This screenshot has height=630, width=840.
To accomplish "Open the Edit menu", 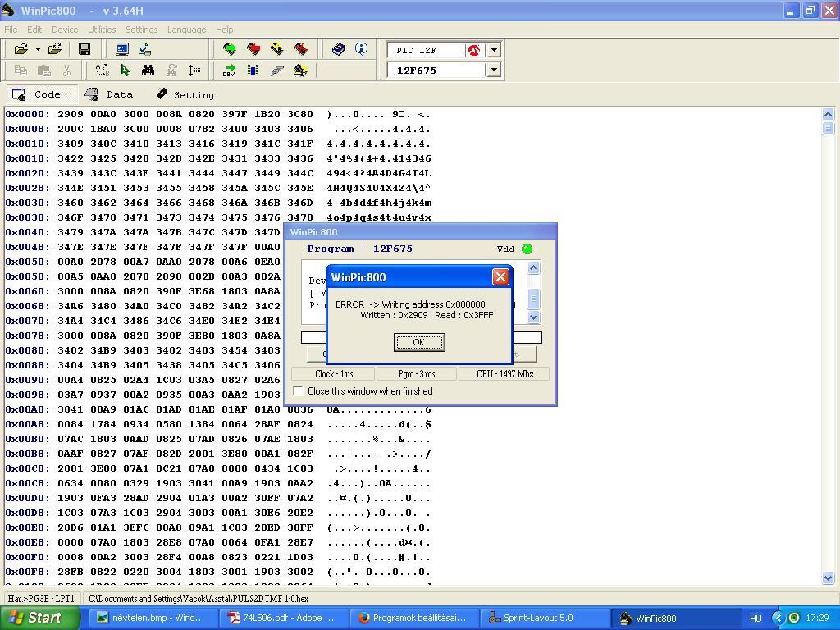I will pos(34,30).
